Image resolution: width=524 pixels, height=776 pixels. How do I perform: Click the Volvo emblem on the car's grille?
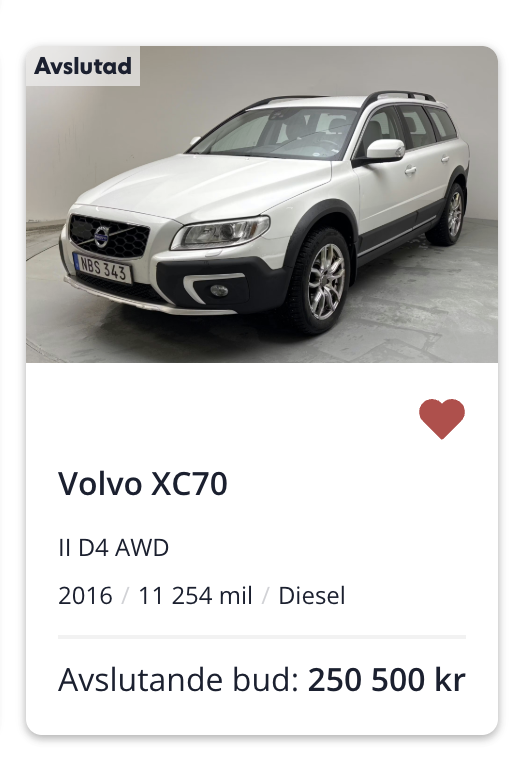(101, 237)
